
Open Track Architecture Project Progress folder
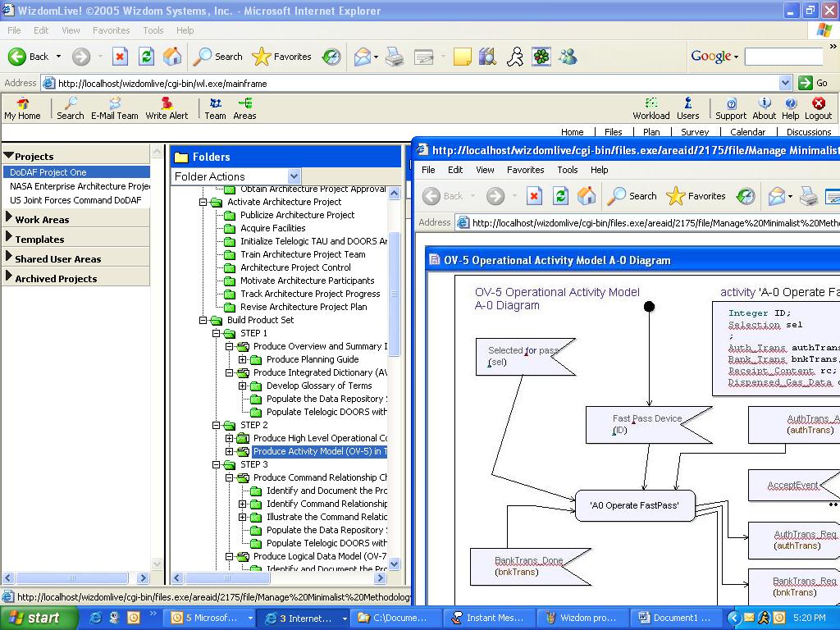click(309, 294)
